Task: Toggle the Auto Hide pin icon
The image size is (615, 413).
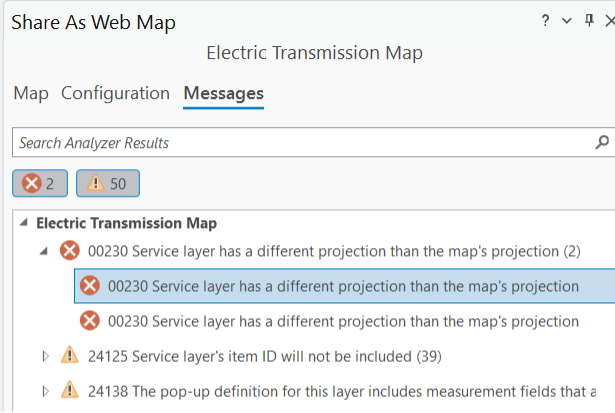Action: point(588,21)
